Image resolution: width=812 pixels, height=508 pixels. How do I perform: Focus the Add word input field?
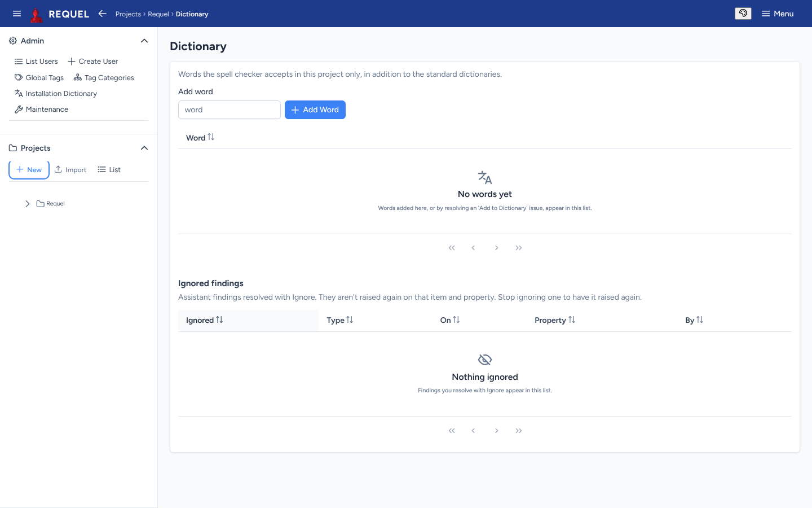(x=230, y=110)
